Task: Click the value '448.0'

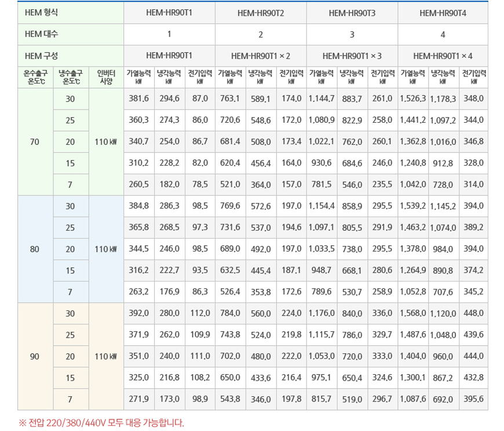Action: (473, 313)
